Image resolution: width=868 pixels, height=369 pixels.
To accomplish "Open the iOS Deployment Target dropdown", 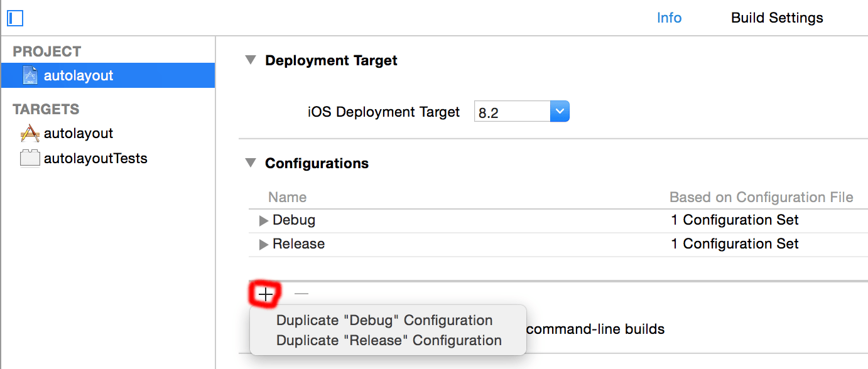I will pos(559,112).
